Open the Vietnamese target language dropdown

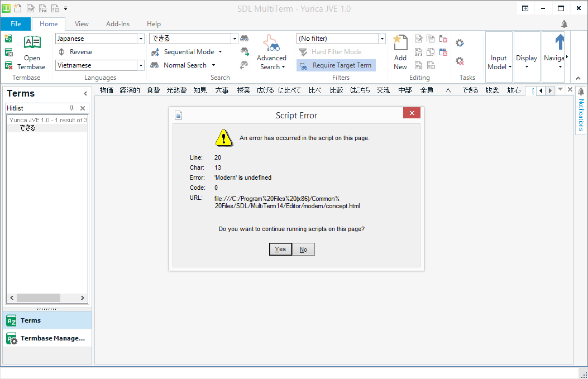pos(141,65)
